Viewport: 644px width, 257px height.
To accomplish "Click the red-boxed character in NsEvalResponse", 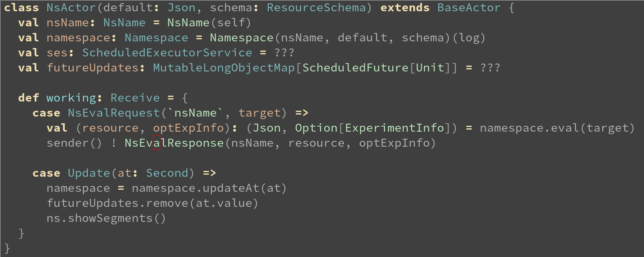I will point(157,143).
